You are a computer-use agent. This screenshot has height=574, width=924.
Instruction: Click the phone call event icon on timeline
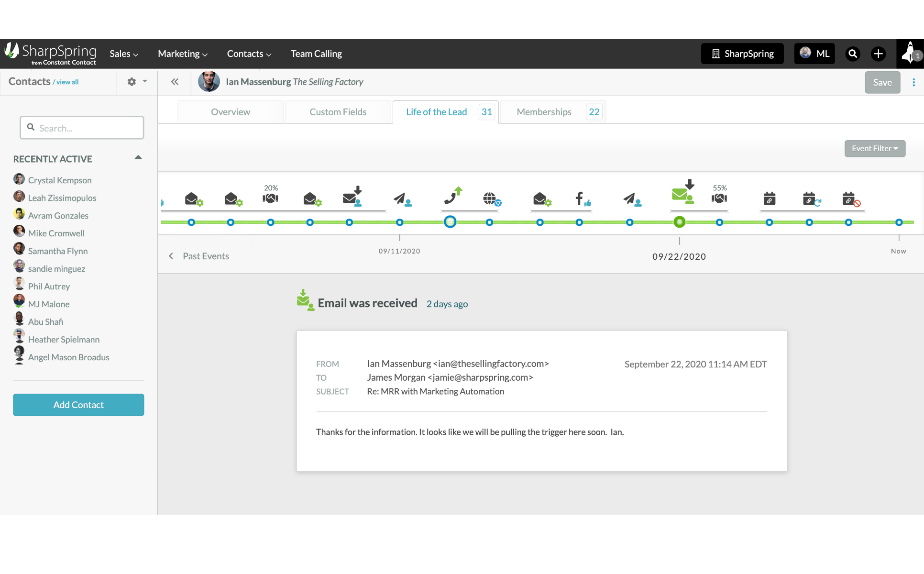point(451,198)
